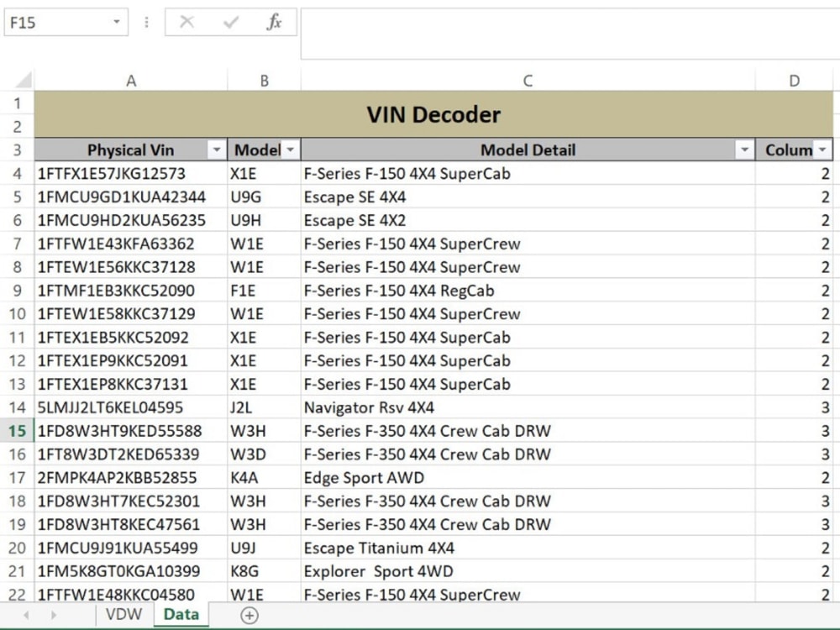Open the Model Detail filter dropdown

[x=743, y=150]
